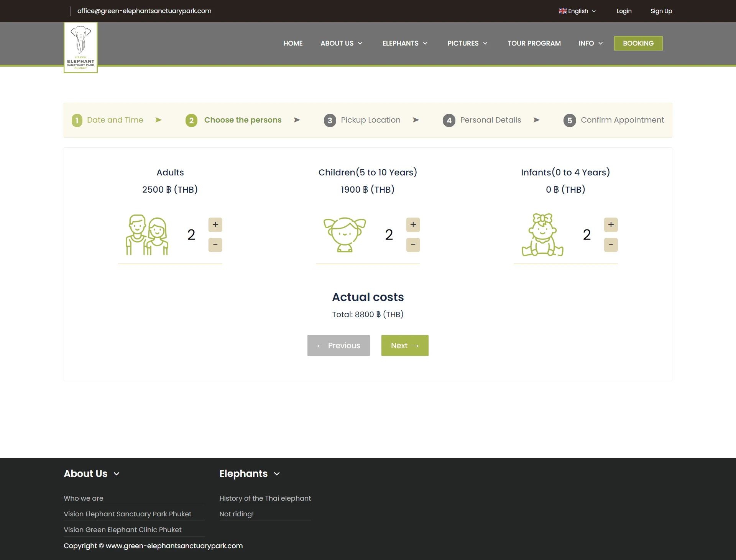The height and width of the screenshot is (560, 736).
Task: Go to Tour Program page
Action: coord(534,43)
